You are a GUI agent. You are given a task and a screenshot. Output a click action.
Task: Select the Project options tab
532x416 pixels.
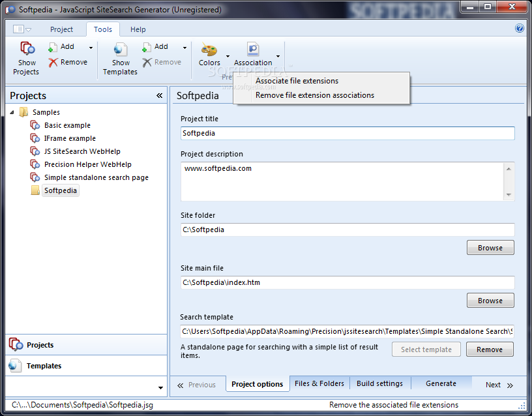[x=257, y=384]
